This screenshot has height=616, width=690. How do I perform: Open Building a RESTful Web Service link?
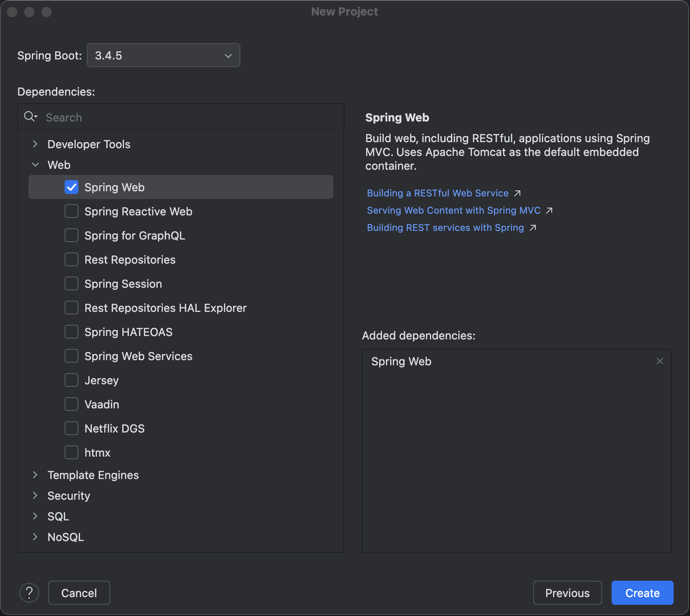tap(438, 193)
